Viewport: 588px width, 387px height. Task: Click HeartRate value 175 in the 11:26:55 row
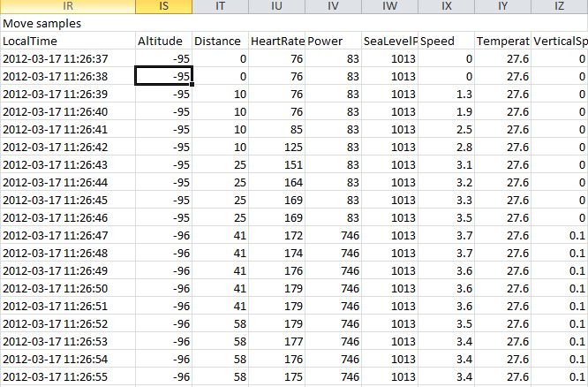tap(277, 376)
